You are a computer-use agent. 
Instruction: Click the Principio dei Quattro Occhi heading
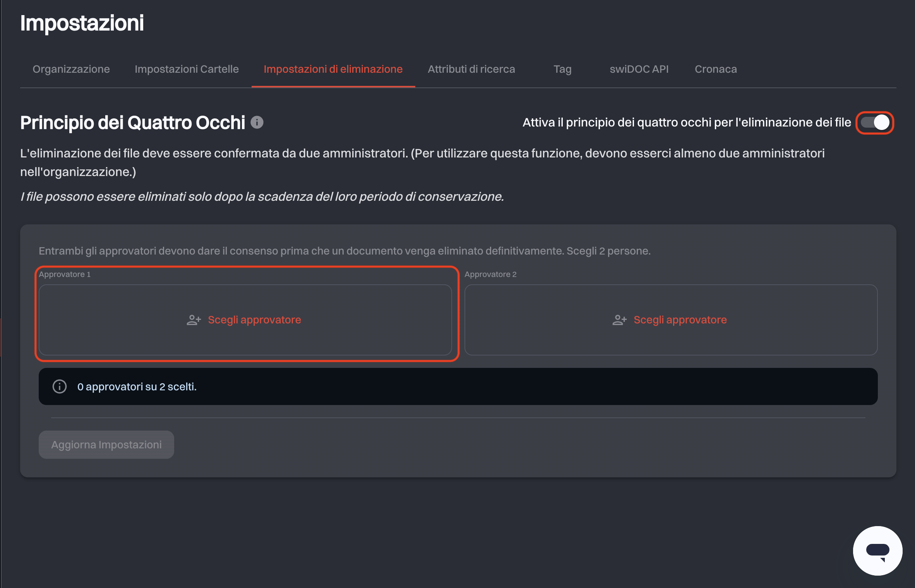coord(133,123)
